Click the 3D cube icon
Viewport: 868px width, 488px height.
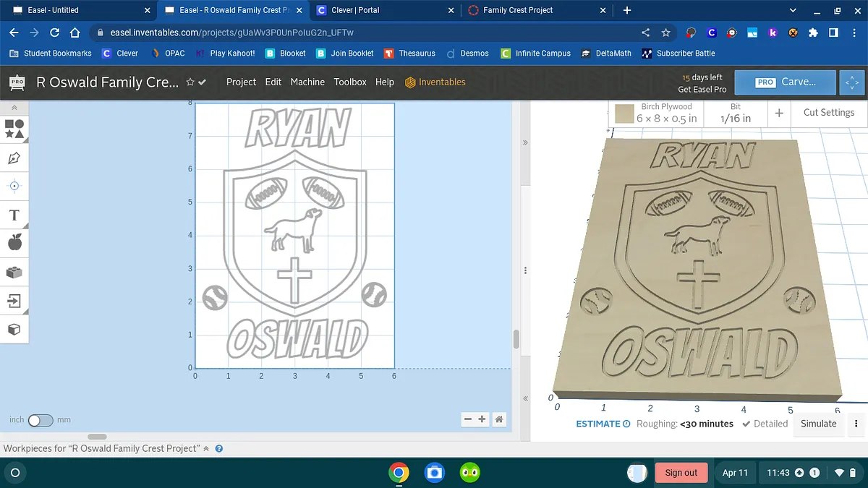point(14,330)
